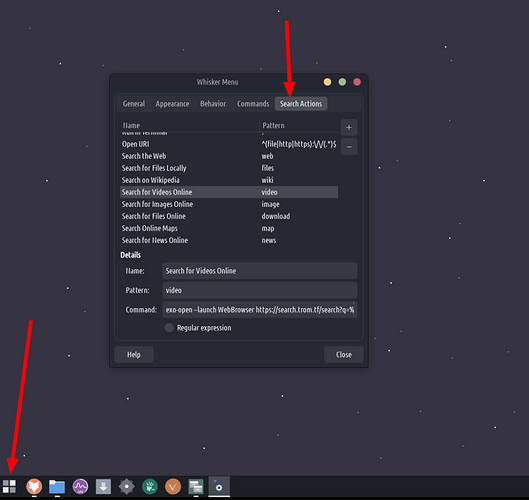Image resolution: width=529 pixels, height=500 pixels.
Task: Toggle the Regular expression checkbox
Action: (x=169, y=328)
